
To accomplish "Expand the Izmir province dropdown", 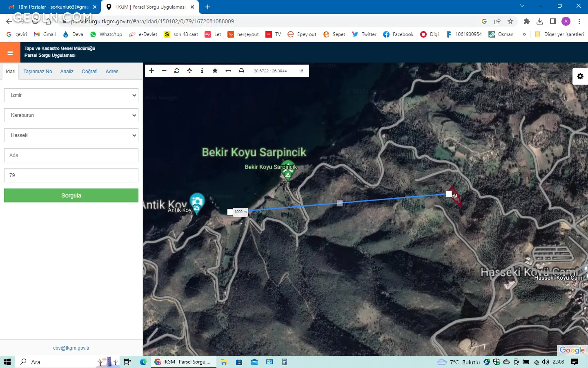I will click(x=71, y=95).
